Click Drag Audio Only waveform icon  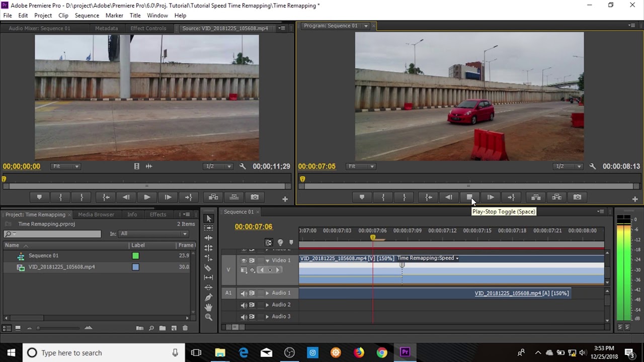coord(149,166)
